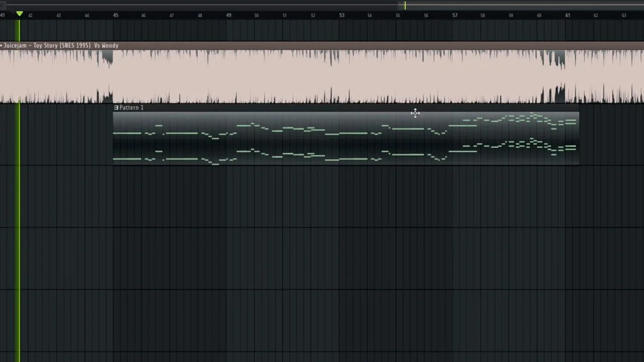Set the playhead at bar 57
Image resolution: width=644 pixels, height=362 pixels.
(455, 16)
